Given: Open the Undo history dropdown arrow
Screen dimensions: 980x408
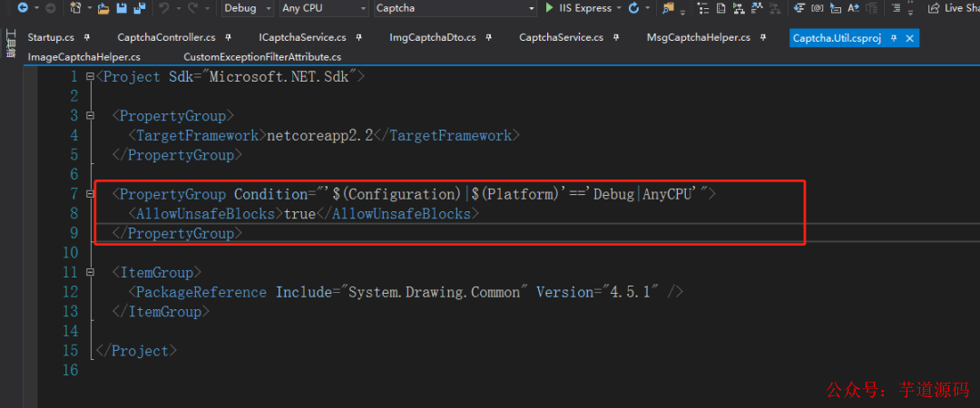Looking at the screenshot, I should click(x=177, y=8).
